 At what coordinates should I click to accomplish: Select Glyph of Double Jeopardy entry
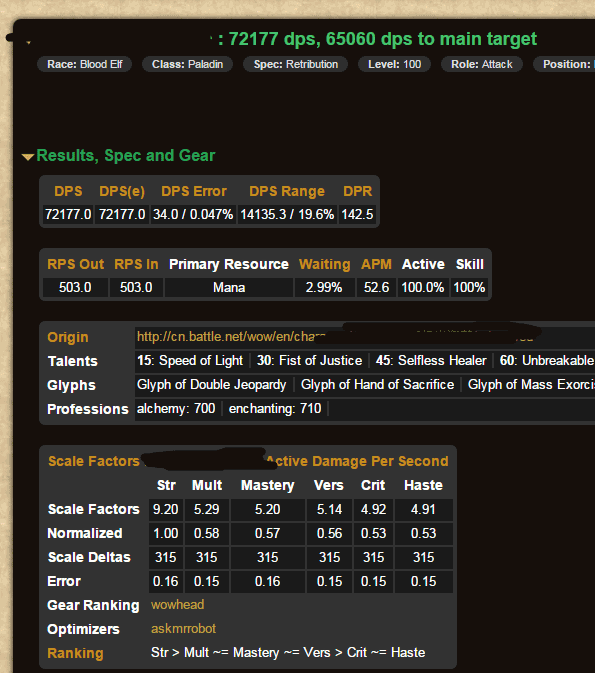pyautogui.click(x=212, y=385)
